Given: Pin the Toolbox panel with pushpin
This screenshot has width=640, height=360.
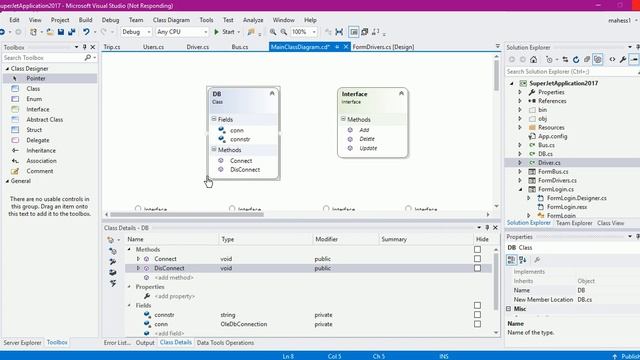Looking at the screenshot, I should tap(84, 47).
